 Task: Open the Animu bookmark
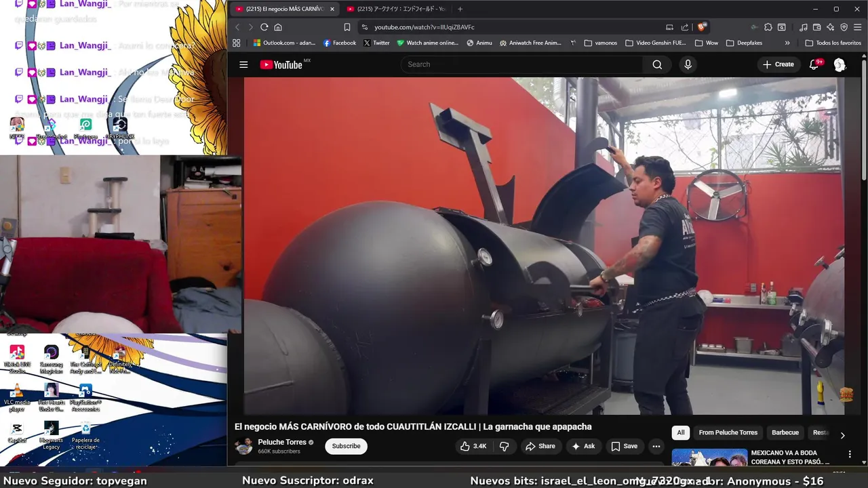pyautogui.click(x=479, y=43)
